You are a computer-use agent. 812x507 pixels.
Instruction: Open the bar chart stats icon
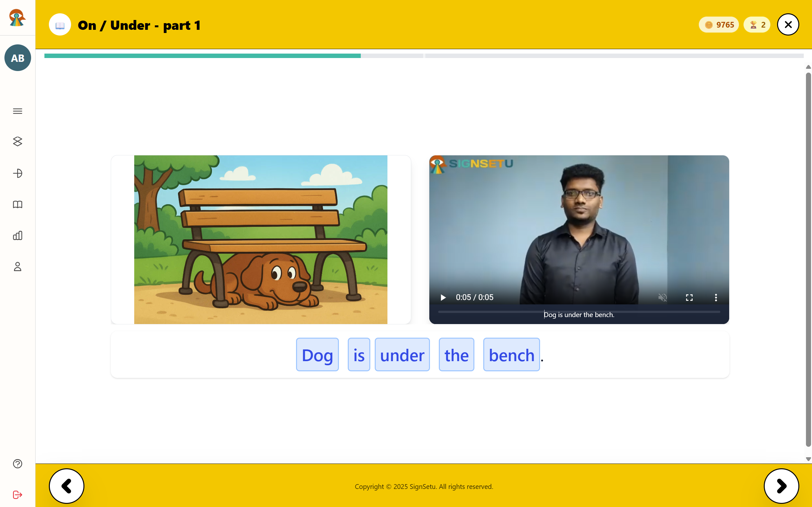[17, 235]
